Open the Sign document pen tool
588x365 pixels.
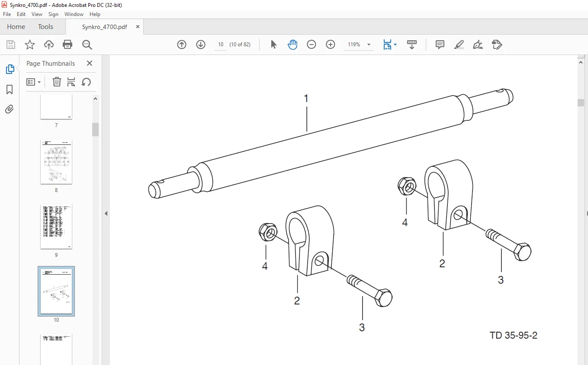click(478, 45)
